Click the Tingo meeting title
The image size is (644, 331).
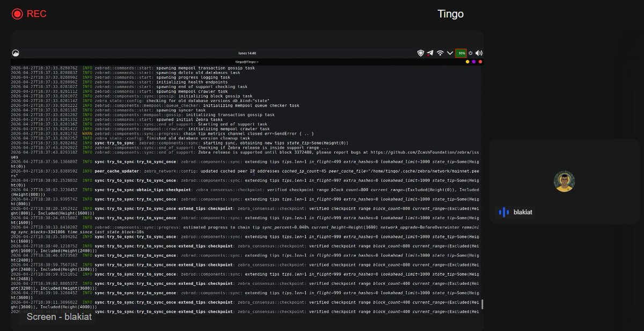point(450,14)
